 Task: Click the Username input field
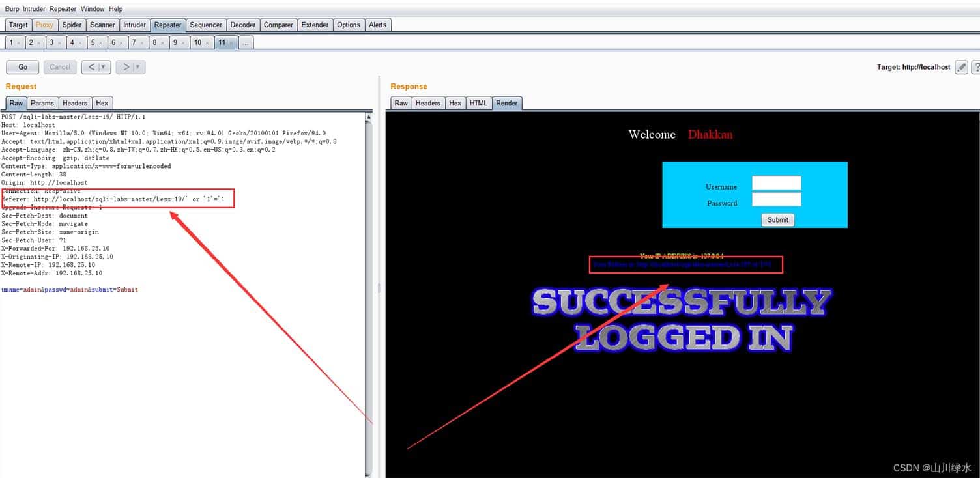(776, 183)
